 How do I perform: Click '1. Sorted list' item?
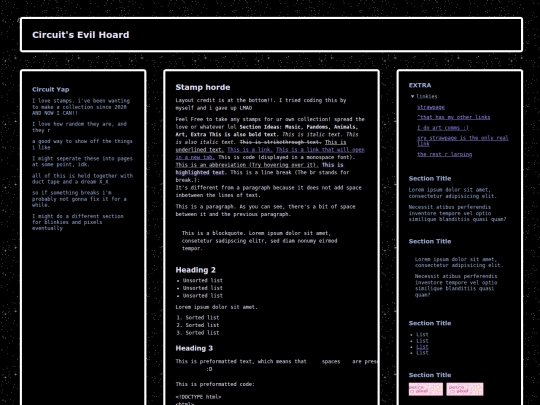[198, 318]
